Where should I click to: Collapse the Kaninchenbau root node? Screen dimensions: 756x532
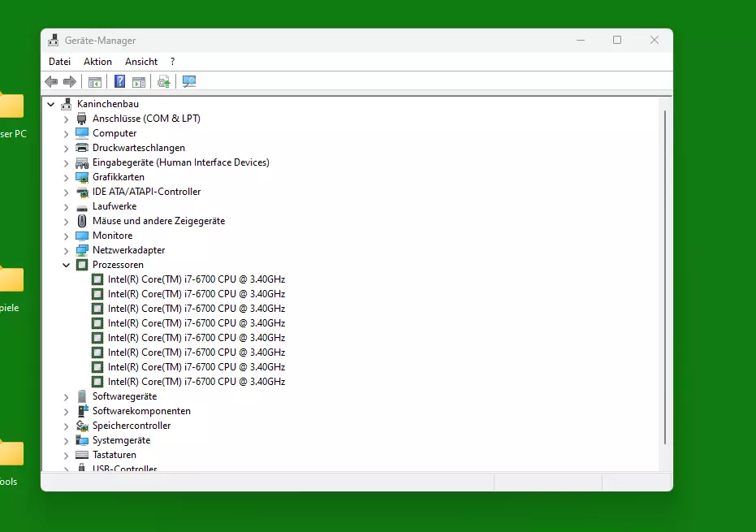coord(50,104)
